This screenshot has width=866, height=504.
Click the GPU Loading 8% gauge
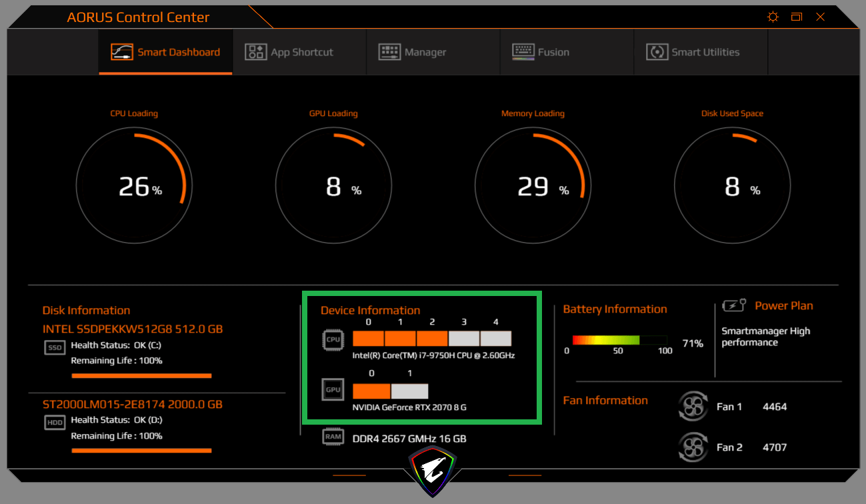tap(333, 186)
